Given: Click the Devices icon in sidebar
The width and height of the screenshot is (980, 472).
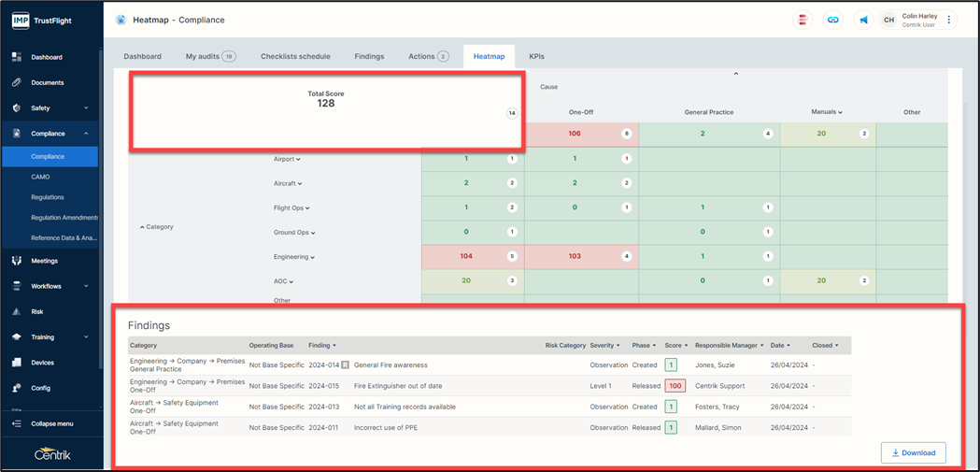Looking at the screenshot, I should pyautogui.click(x=17, y=363).
